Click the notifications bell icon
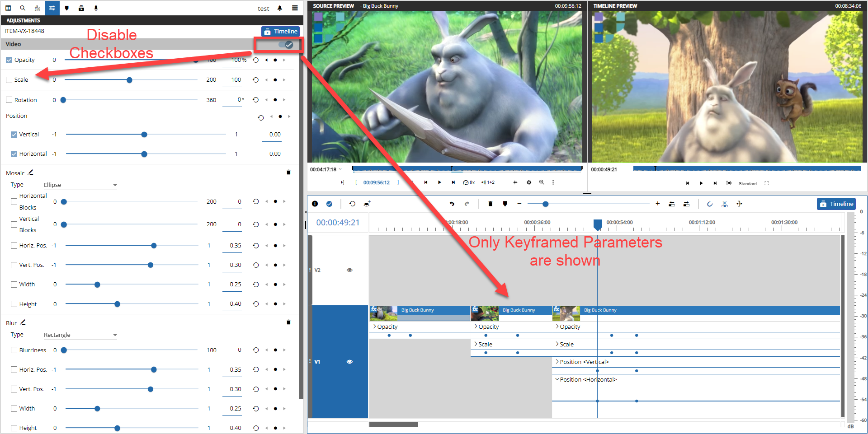Image resolution: width=868 pixels, height=434 pixels. pyautogui.click(x=280, y=8)
